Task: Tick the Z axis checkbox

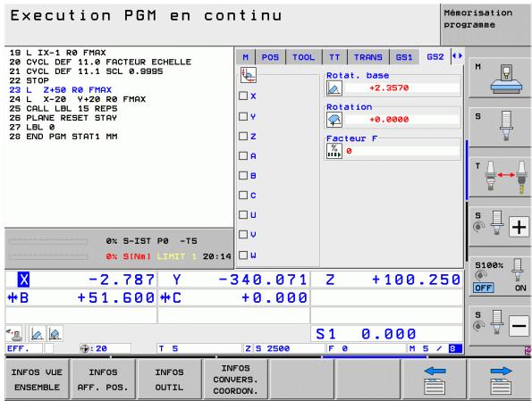Action: click(243, 137)
